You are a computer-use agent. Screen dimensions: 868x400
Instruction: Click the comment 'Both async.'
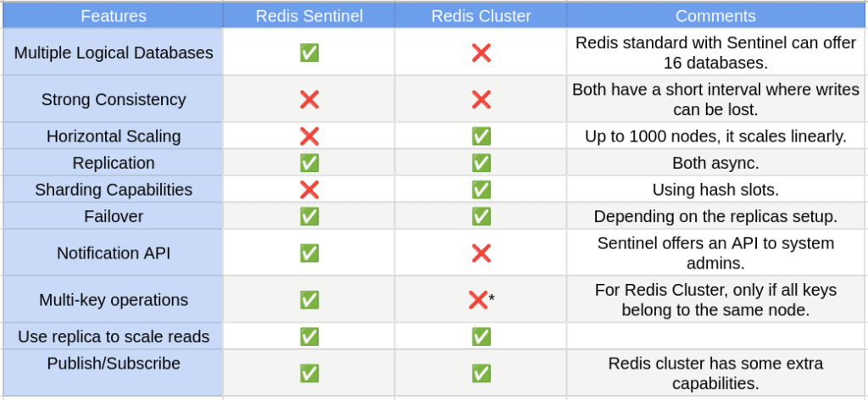click(x=715, y=164)
